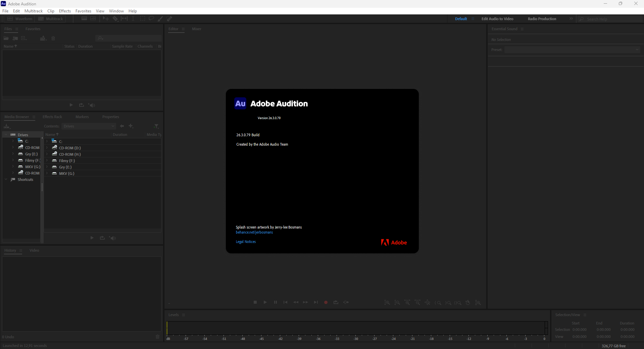Image resolution: width=644 pixels, height=349 pixels.
Task: Open the Multitrack menu in the menu bar
Action: click(x=34, y=11)
